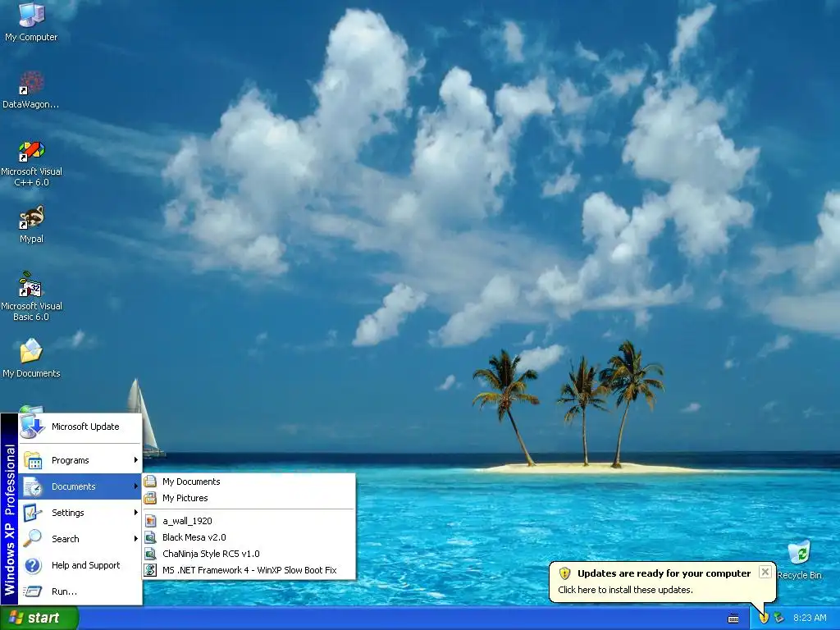Click the Safely Remove Hardware tray icon
The image size is (840, 630).
779,619
